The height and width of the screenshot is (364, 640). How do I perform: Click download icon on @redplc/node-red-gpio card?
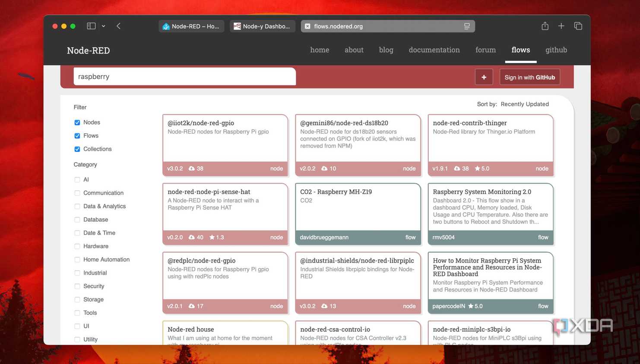point(192,306)
